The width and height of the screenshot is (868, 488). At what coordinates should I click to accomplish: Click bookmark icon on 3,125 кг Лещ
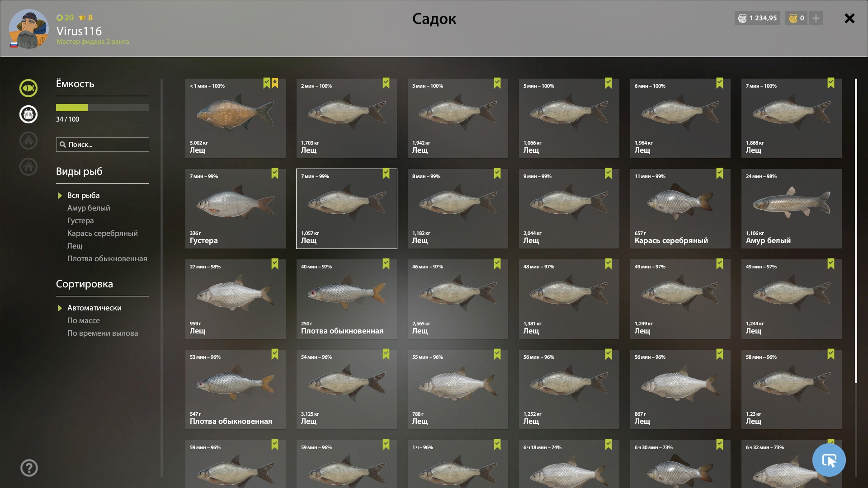coord(386,354)
